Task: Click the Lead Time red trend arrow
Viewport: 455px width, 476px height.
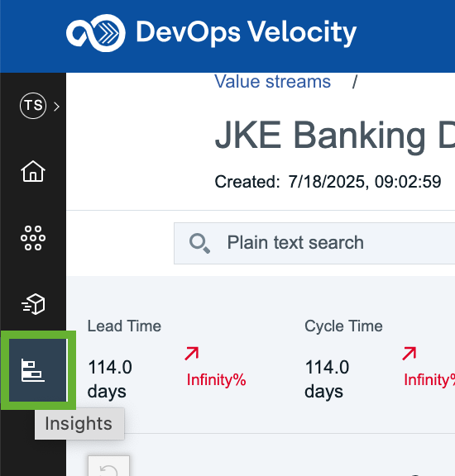Action: (x=192, y=354)
